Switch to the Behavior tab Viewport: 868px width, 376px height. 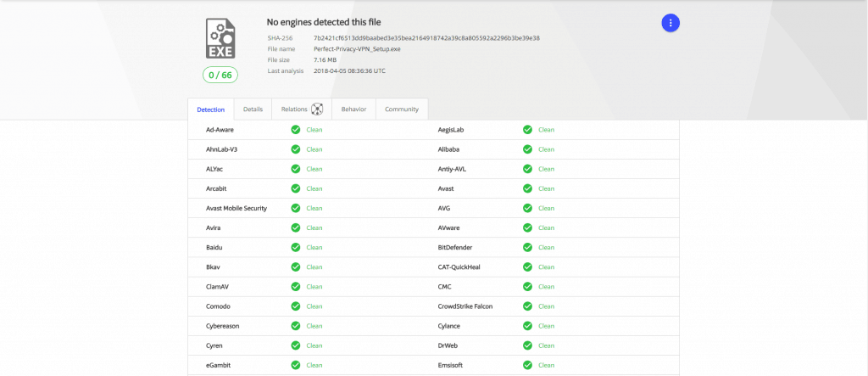(x=353, y=109)
